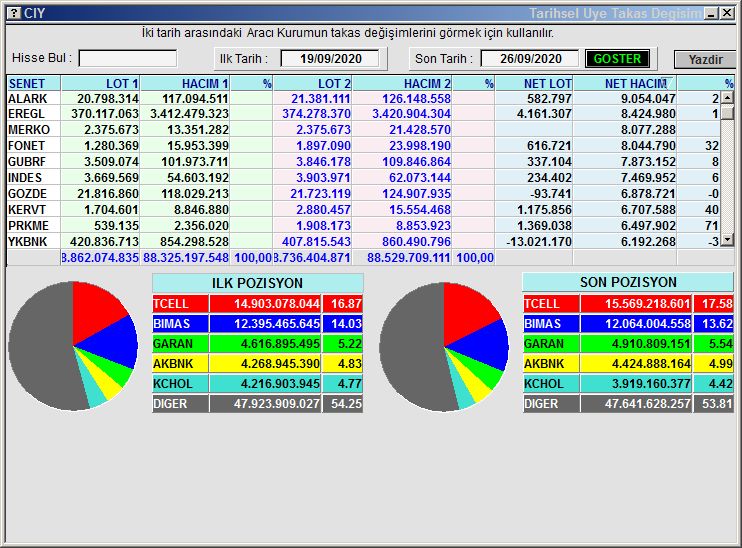
Task: Close the CIY window
Action: (727, 14)
